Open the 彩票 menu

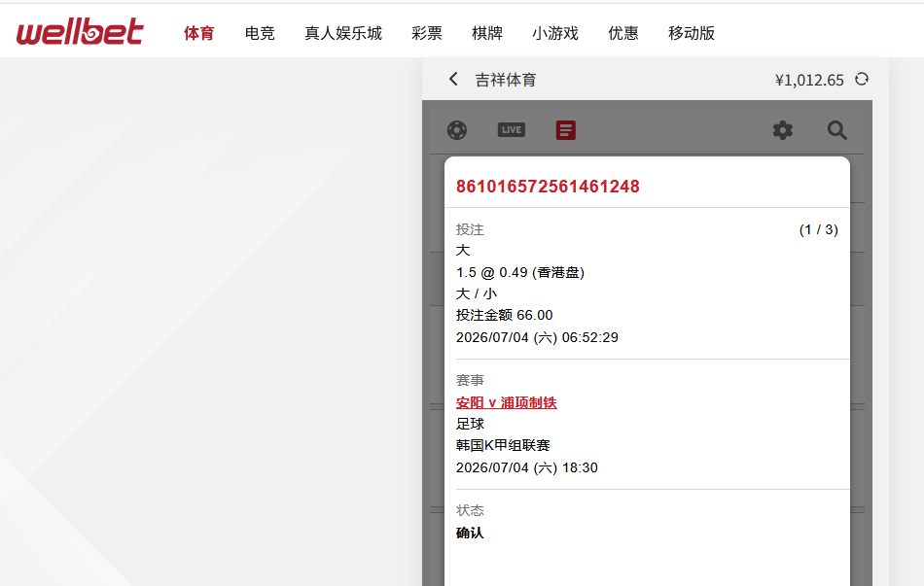427,33
